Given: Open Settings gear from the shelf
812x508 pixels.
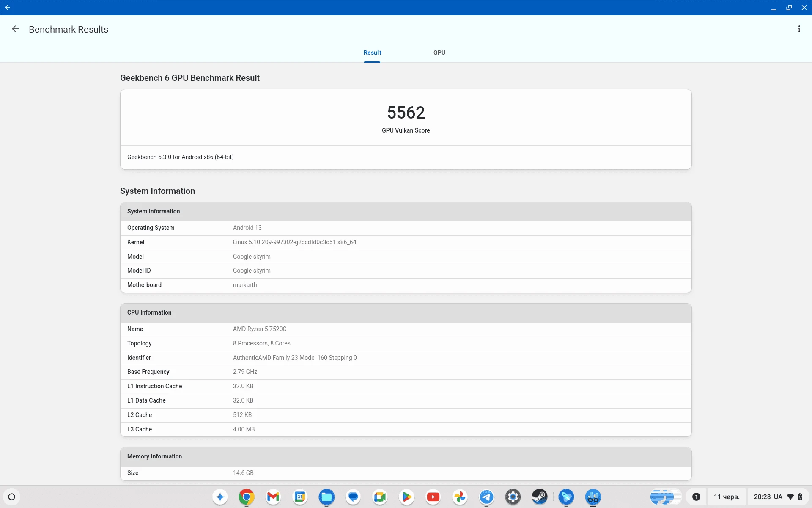Looking at the screenshot, I should coord(513,497).
